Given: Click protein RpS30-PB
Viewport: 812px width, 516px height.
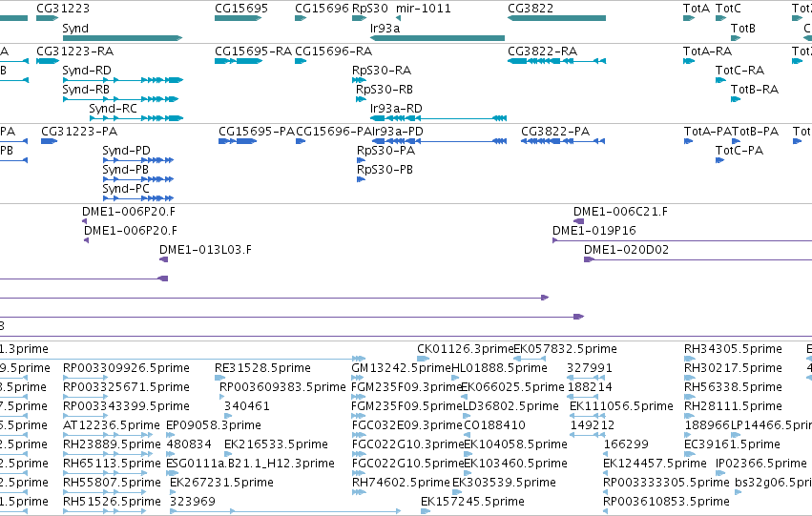Looking at the screenshot, I should (x=385, y=170).
